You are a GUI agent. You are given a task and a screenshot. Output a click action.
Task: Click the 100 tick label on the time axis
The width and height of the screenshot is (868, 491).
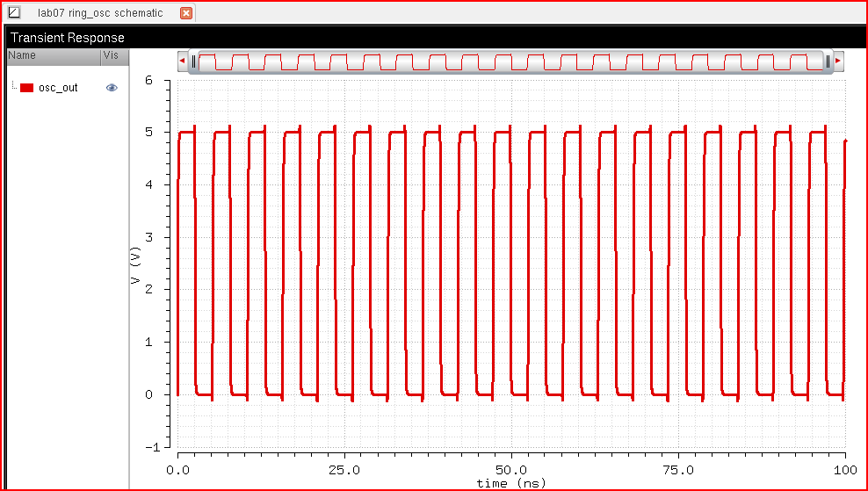(x=844, y=470)
